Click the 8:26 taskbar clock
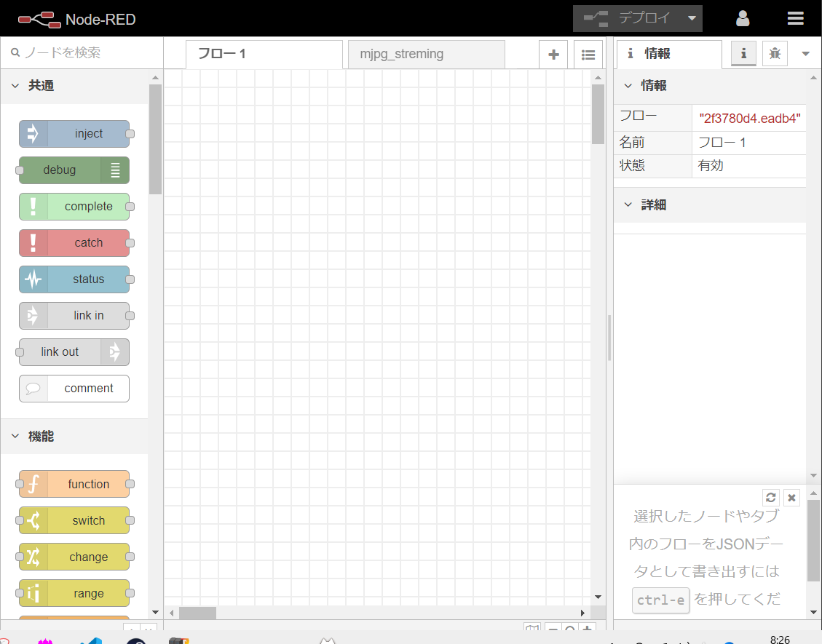Screen dimensions: 822x644 [x=780, y=640]
